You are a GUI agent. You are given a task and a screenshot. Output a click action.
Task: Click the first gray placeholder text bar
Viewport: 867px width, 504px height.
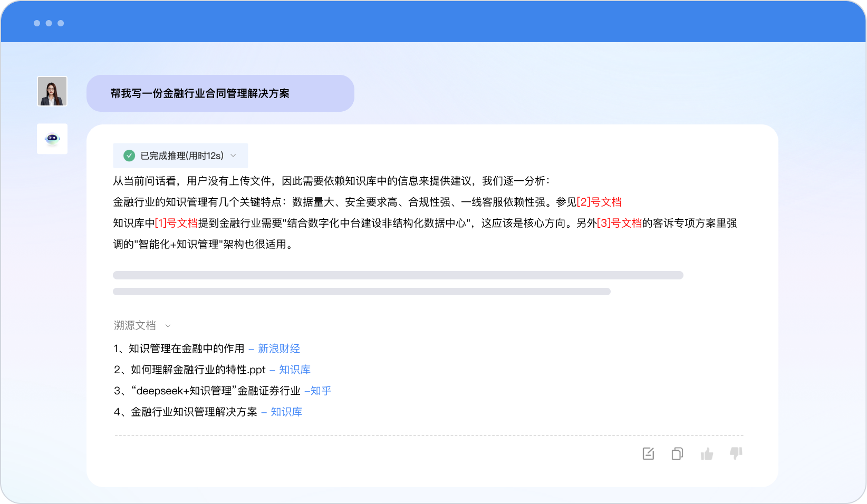pyautogui.click(x=398, y=275)
